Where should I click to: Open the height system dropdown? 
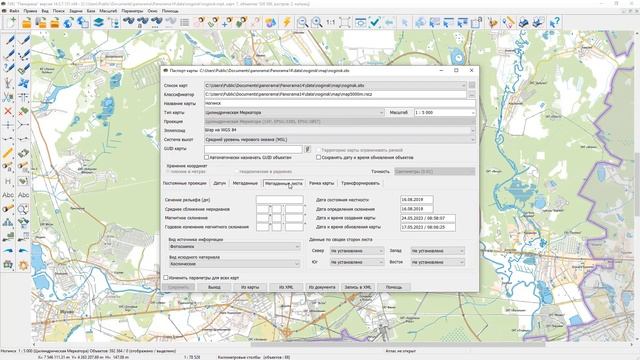tap(473, 140)
